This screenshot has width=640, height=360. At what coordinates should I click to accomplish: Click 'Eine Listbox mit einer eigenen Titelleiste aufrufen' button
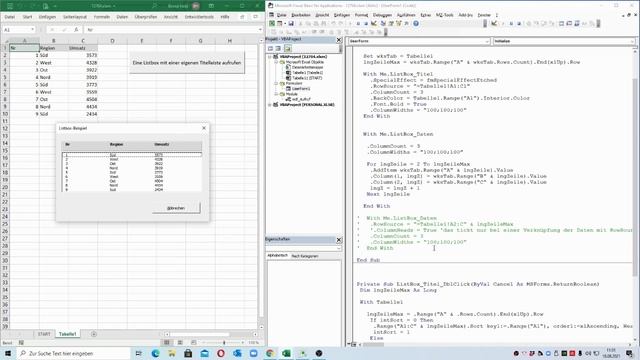tap(187, 63)
